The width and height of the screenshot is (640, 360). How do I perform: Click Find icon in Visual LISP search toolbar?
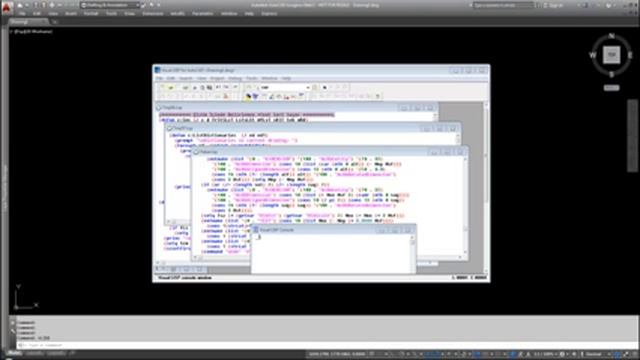click(249, 87)
